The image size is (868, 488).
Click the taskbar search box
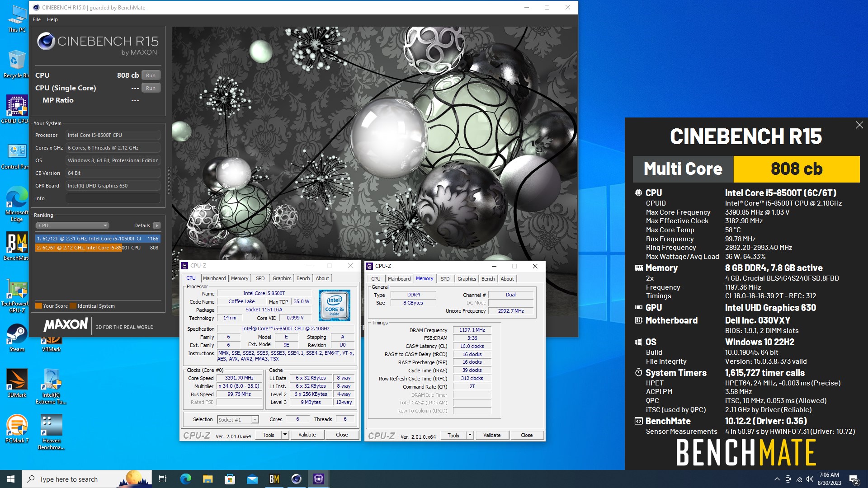87,479
